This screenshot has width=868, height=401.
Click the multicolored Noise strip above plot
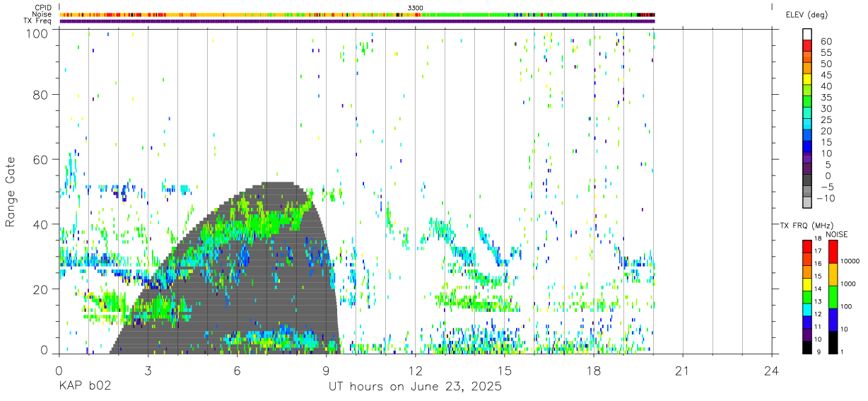[358, 14]
